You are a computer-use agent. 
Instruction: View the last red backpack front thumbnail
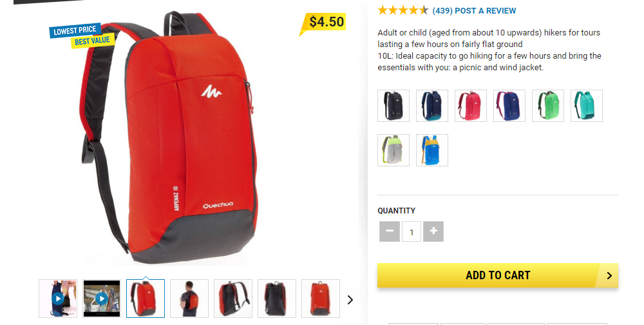pyautogui.click(x=321, y=299)
